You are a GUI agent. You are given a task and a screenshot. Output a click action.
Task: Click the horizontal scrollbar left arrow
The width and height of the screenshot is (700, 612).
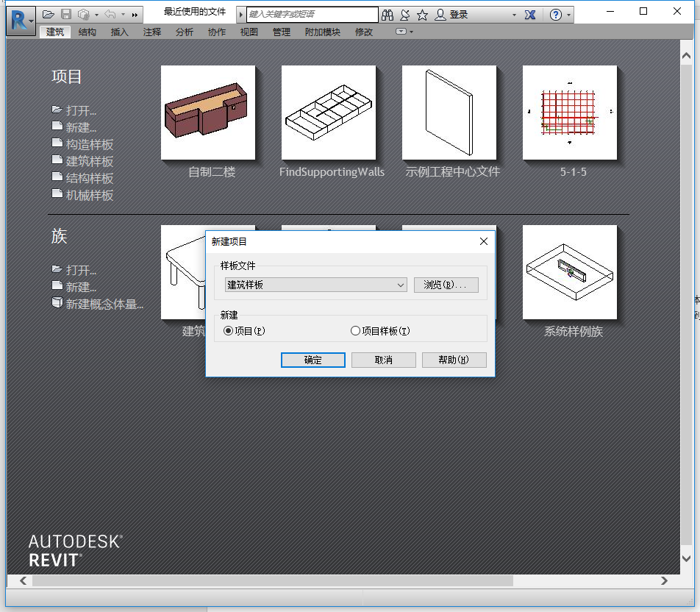[x=24, y=580]
